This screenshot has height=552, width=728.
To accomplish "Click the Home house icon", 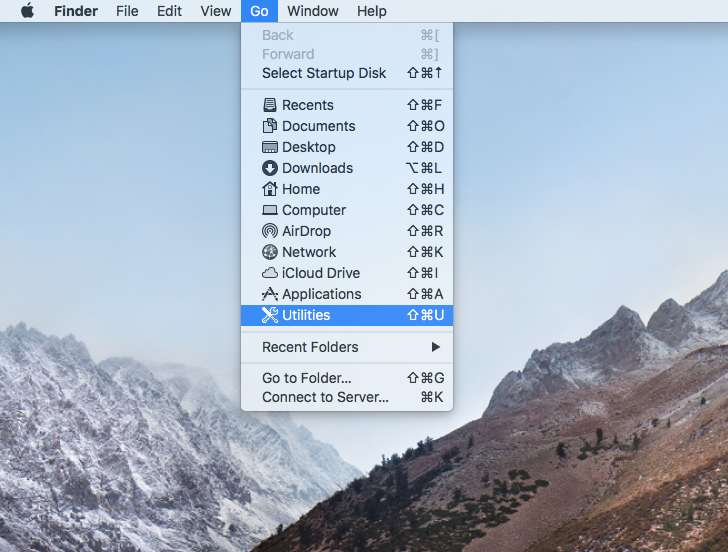I will pos(270,189).
